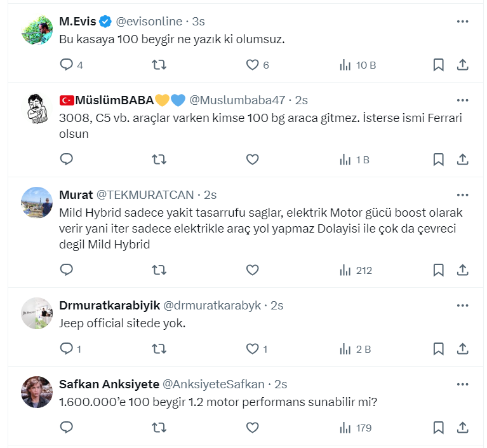Retweet Murat's Mild Hybrid tweet

click(159, 270)
